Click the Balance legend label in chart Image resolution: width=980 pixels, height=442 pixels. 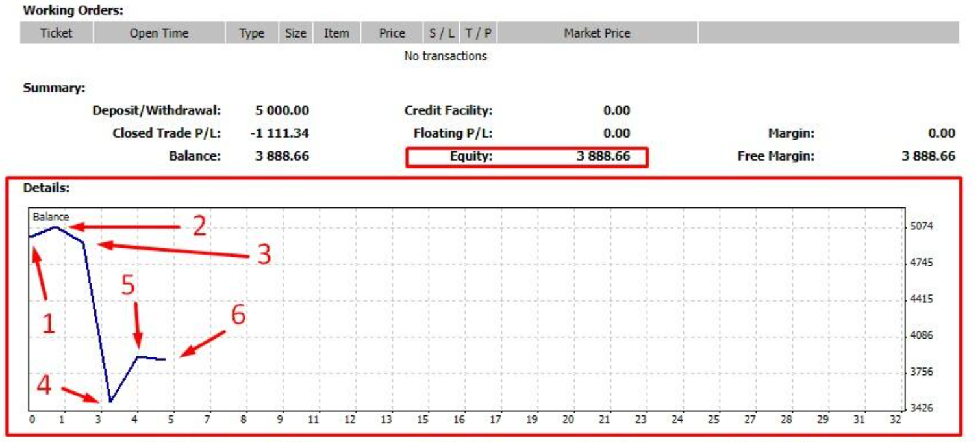tap(51, 217)
